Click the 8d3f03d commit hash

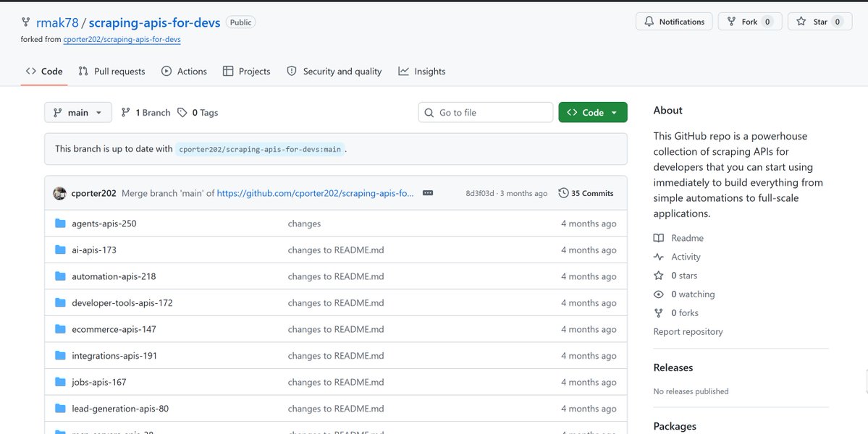[x=480, y=194]
